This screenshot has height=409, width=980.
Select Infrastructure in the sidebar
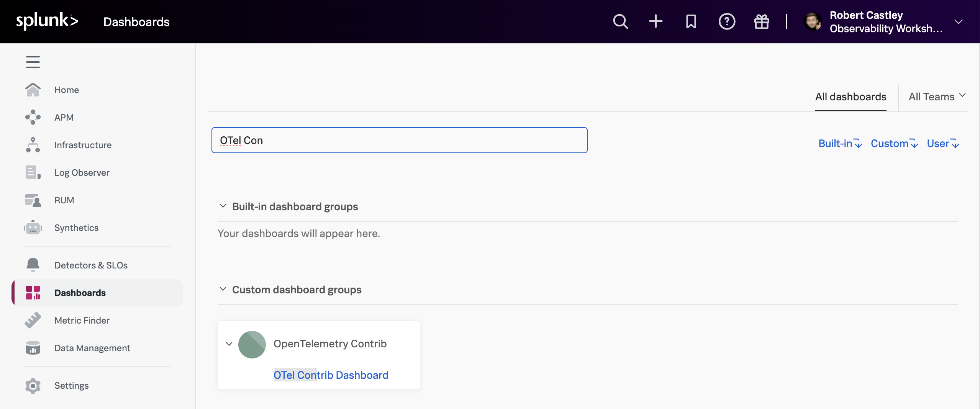coord(83,145)
